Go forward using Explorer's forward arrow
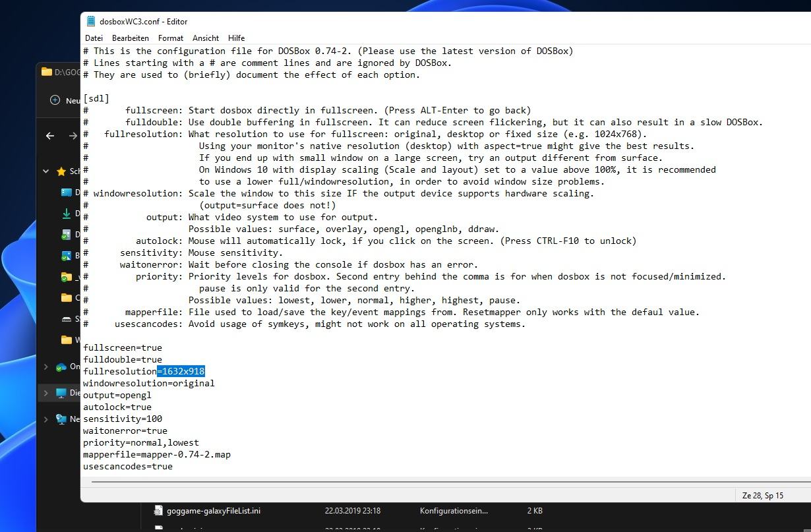The image size is (811, 532). [x=73, y=136]
